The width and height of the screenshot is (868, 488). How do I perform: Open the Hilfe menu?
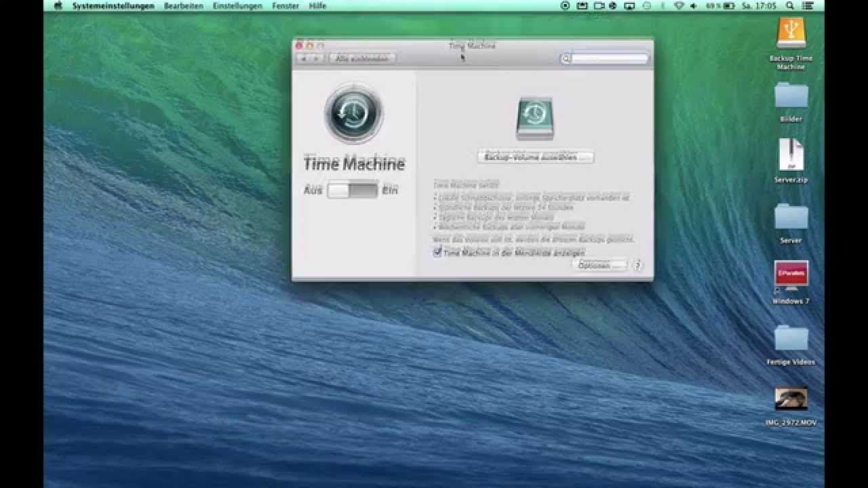[x=317, y=5]
